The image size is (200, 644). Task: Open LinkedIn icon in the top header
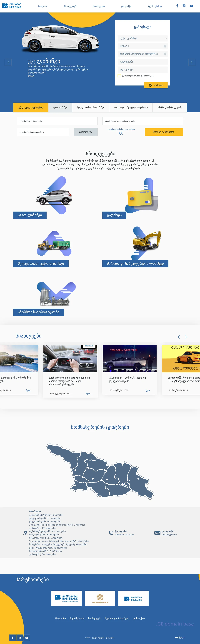pos(184,6)
